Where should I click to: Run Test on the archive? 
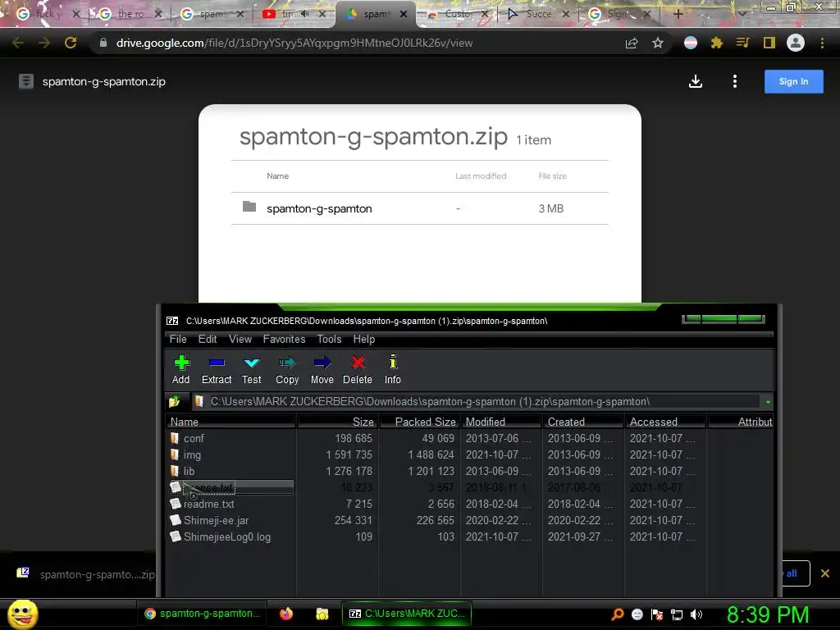tap(251, 370)
